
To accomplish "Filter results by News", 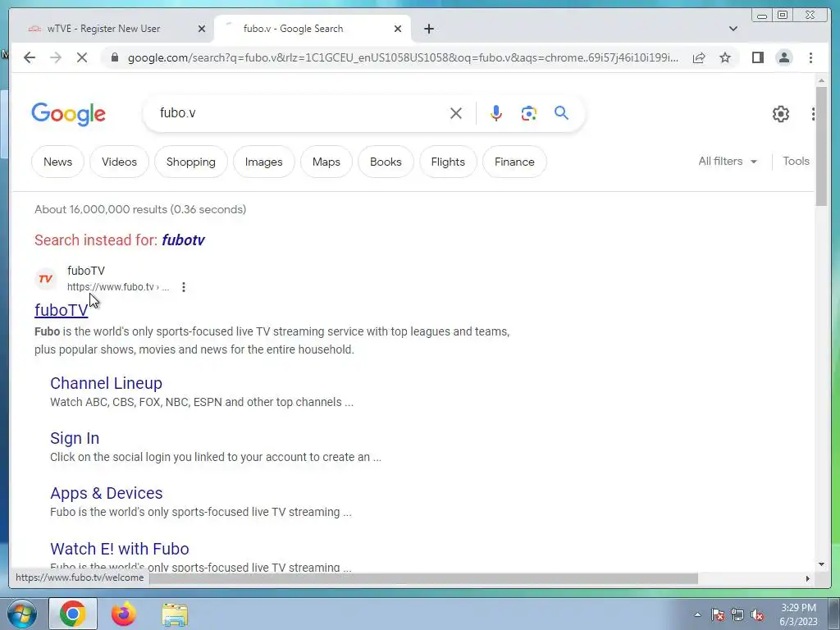I will (x=58, y=162).
